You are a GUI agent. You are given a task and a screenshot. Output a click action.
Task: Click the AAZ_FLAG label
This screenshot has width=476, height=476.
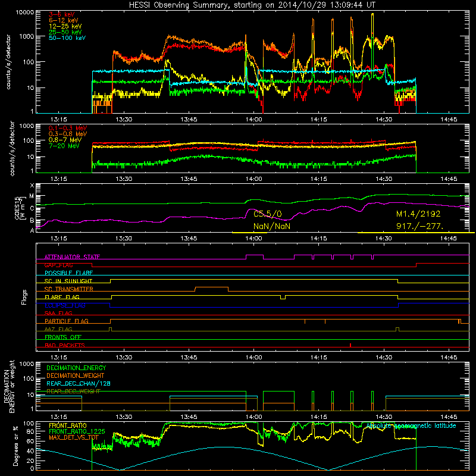point(58,329)
